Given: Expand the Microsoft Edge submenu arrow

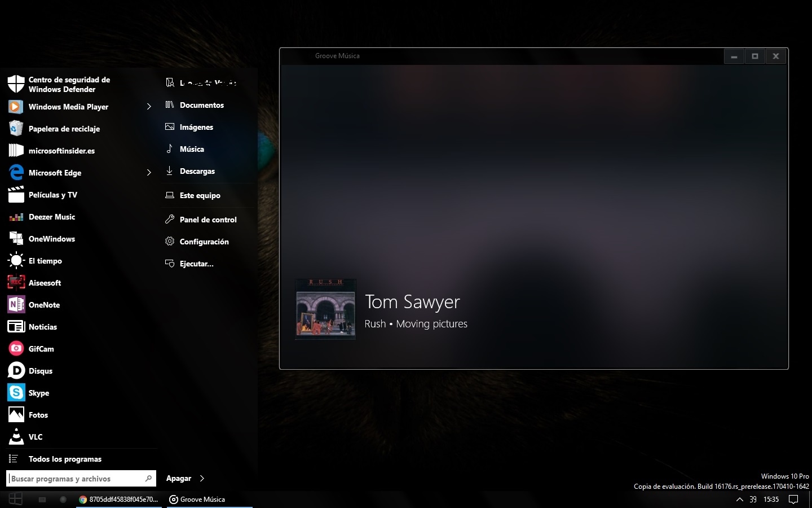Looking at the screenshot, I should click(x=149, y=173).
